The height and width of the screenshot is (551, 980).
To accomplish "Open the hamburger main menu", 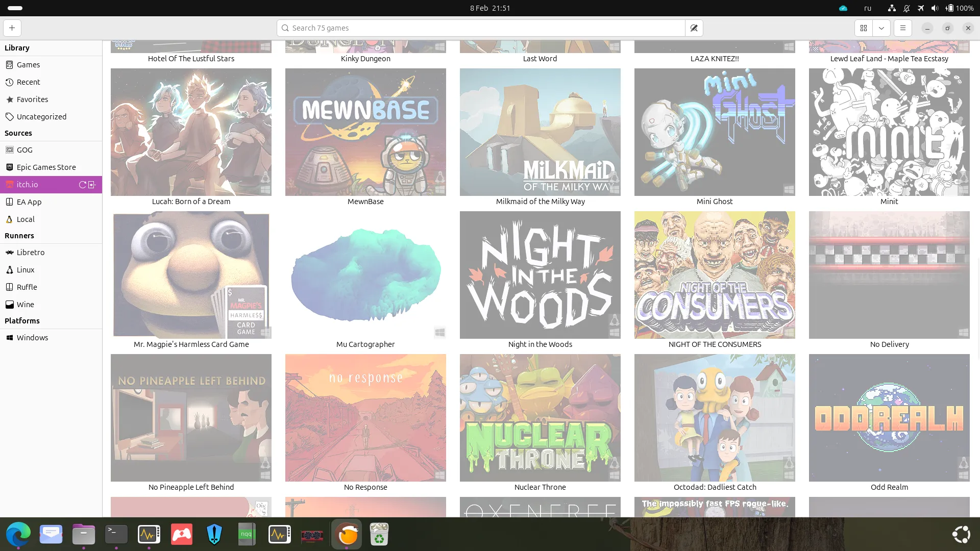I will [903, 28].
